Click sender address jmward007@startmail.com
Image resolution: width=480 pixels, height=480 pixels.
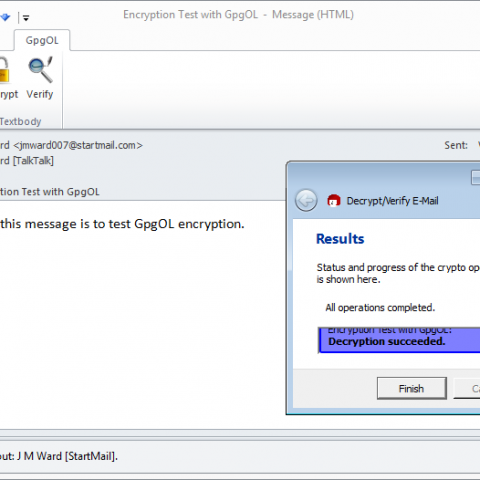[x=78, y=145]
